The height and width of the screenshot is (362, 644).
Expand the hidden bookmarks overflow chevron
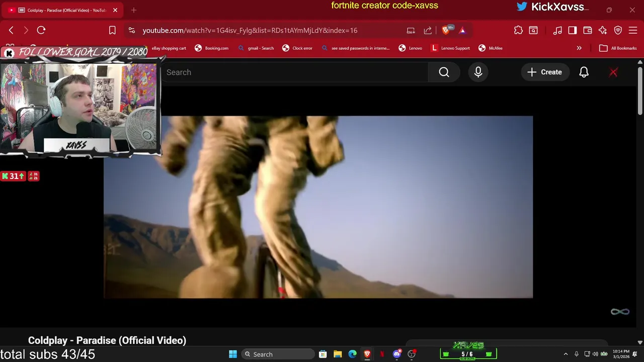pyautogui.click(x=579, y=48)
